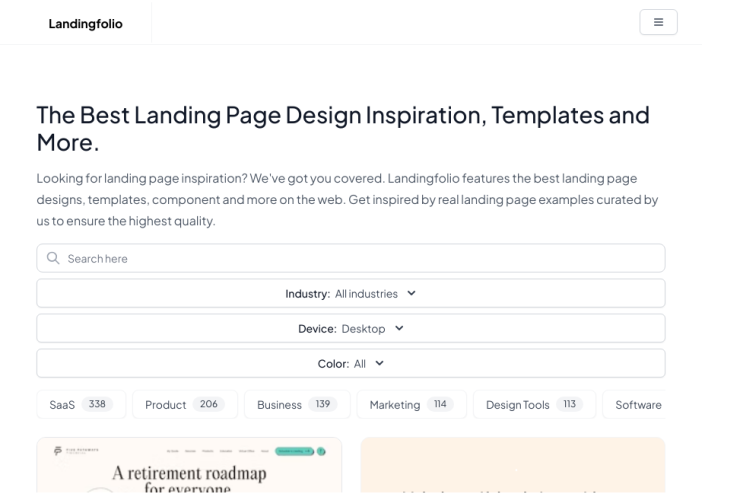Screen dimensions: 740x494
Task: Open the hamburger menu button
Action: 658,22
